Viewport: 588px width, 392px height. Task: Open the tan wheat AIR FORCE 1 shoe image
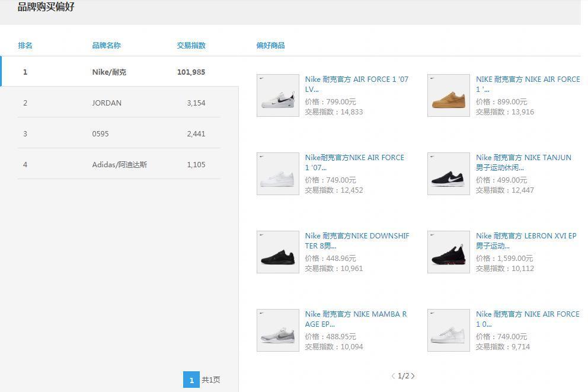[x=448, y=95]
